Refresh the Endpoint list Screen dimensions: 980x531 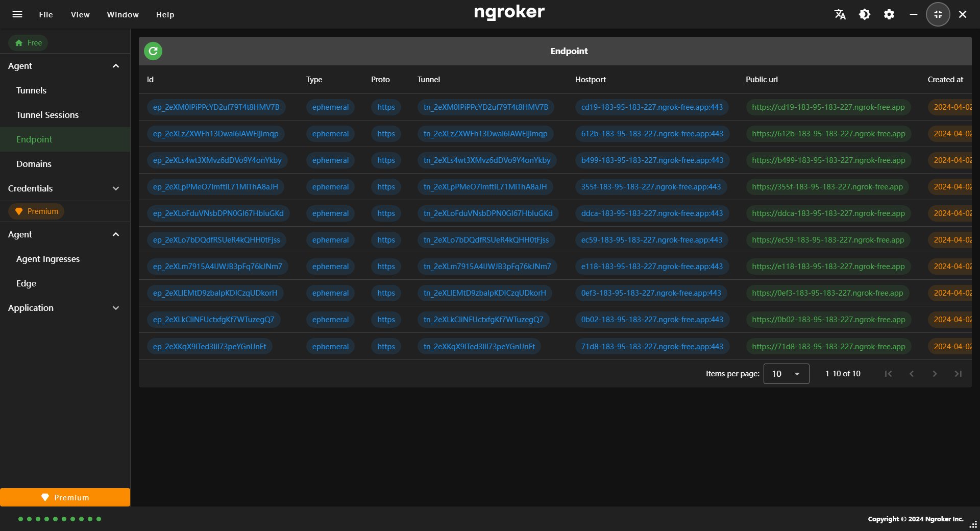click(x=153, y=51)
